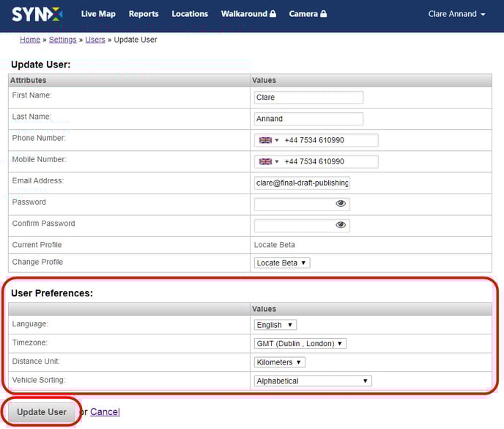The image size is (504, 429).
Task: Open the Change Profile Locate Beta dropdown
Action: tap(282, 263)
